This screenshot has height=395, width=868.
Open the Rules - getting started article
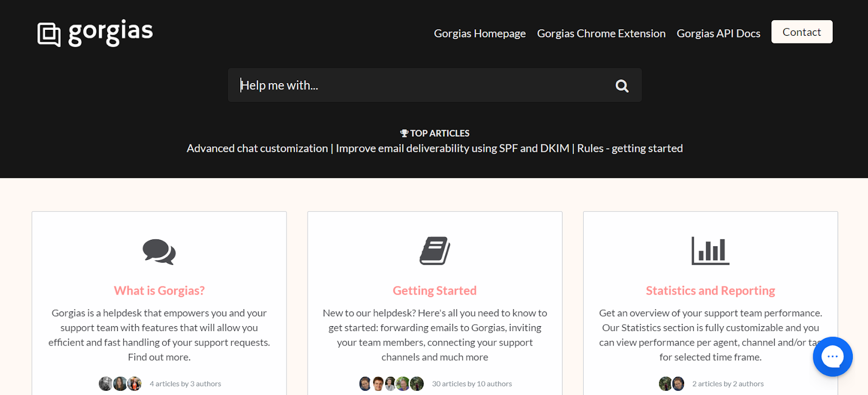[630, 148]
